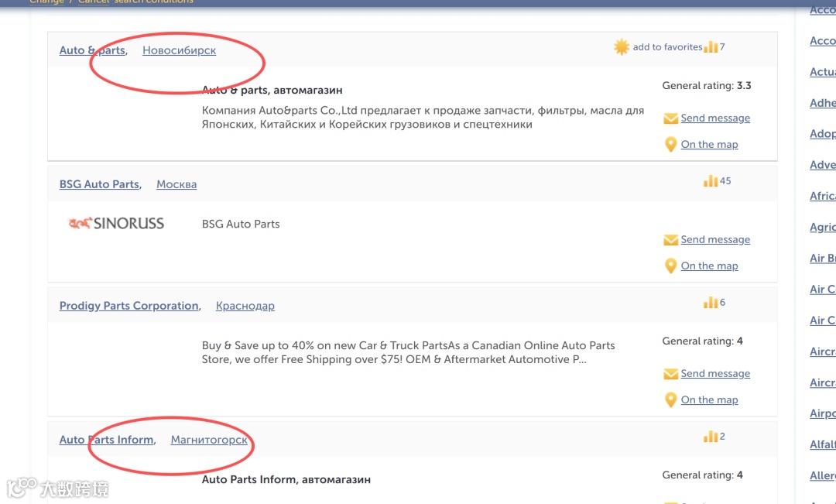This screenshot has height=504, width=836.
Task: Send message to Prodigy Parts Corporation
Action: point(715,373)
